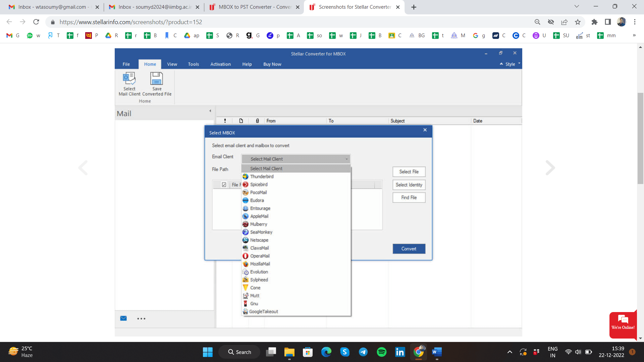Choose Sylpheed from the mail client list
Image resolution: width=644 pixels, height=362 pixels.
296,280
